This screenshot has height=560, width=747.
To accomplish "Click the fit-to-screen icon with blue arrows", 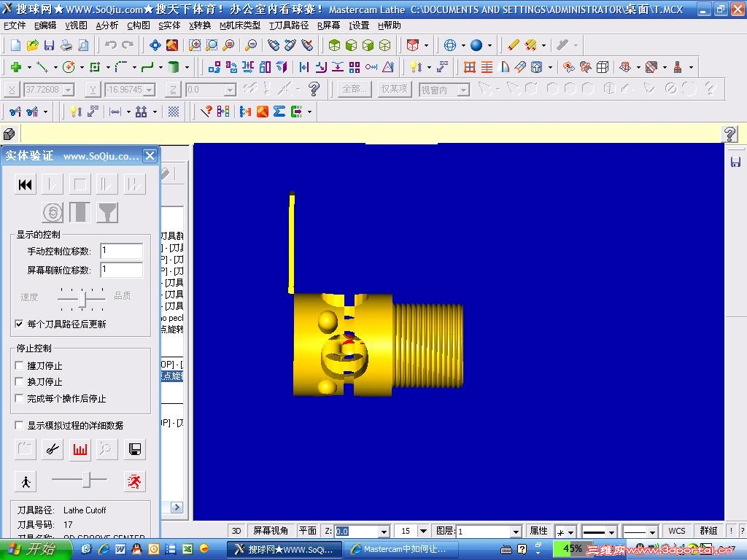I will click(155, 45).
